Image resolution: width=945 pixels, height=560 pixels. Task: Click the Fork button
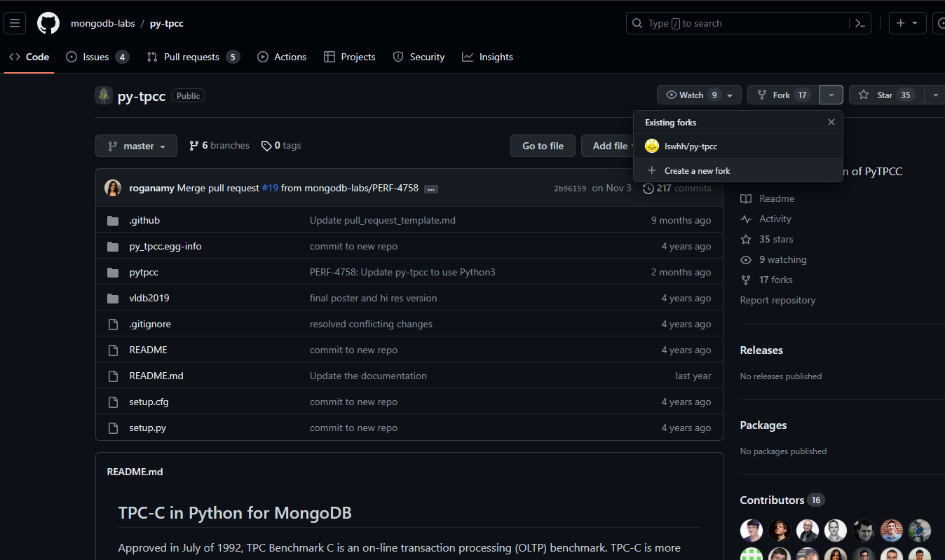click(783, 95)
